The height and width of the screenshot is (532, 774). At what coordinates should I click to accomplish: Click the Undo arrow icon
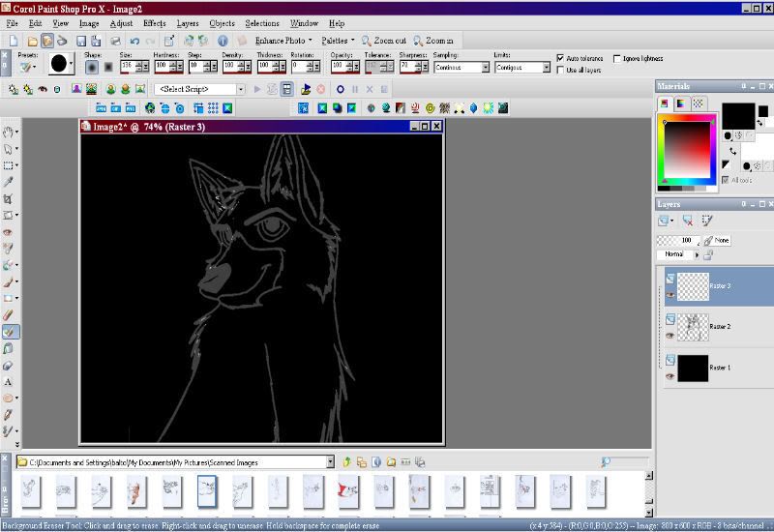tap(134, 41)
